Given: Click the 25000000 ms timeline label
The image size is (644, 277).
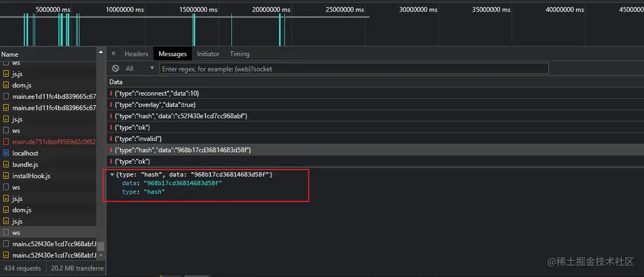Looking at the screenshot, I should pos(344,9).
